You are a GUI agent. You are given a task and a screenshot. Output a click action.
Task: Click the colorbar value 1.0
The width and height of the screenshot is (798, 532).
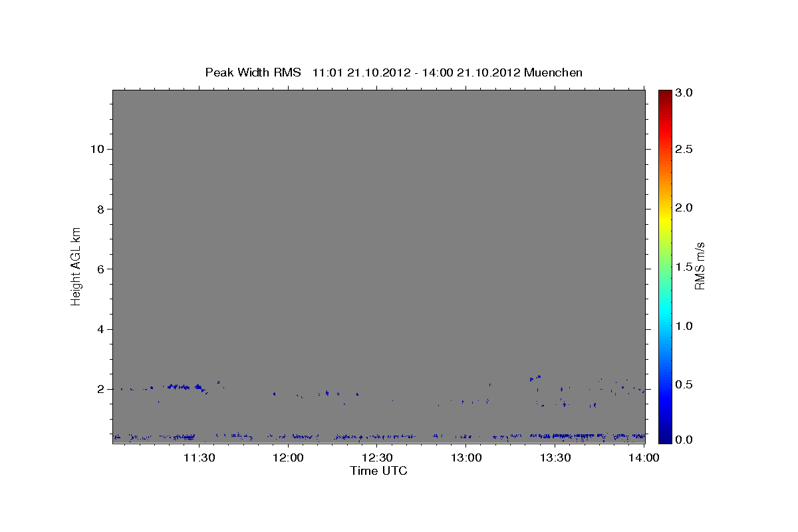pos(684,326)
